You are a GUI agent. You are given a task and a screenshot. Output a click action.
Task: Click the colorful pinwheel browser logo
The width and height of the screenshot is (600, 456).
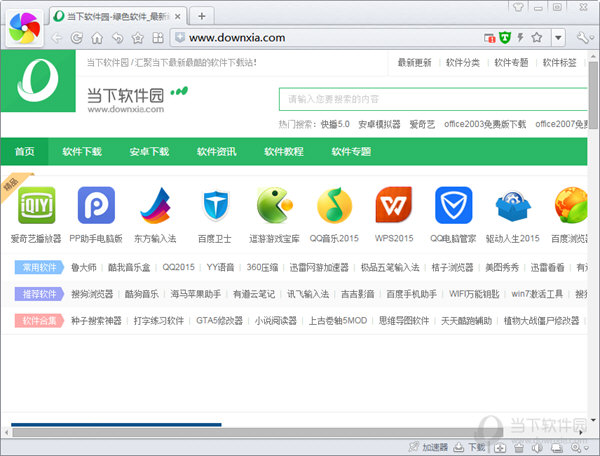pos(24,28)
